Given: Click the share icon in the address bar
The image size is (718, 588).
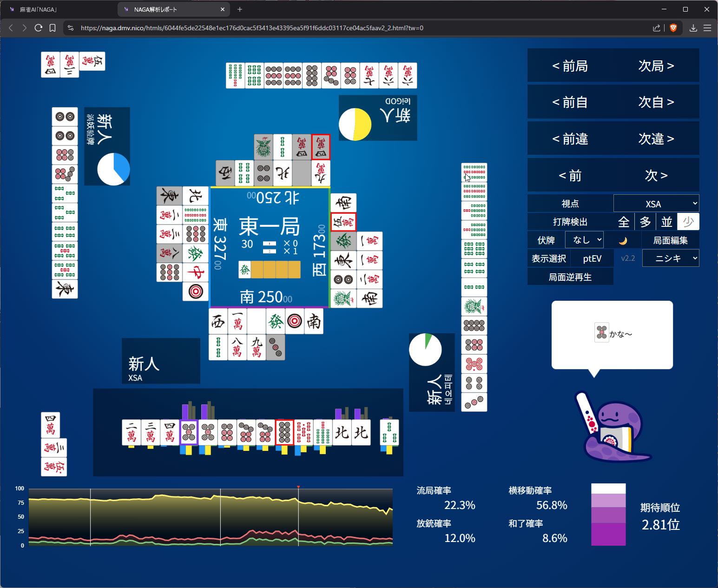Looking at the screenshot, I should (x=656, y=28).
